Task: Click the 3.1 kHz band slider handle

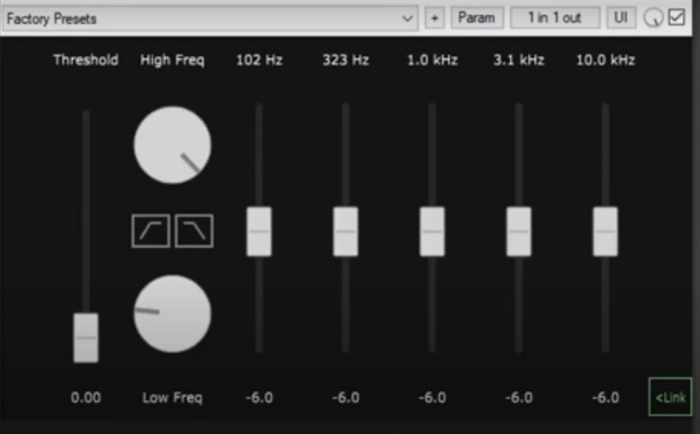Action: (519, 231)
